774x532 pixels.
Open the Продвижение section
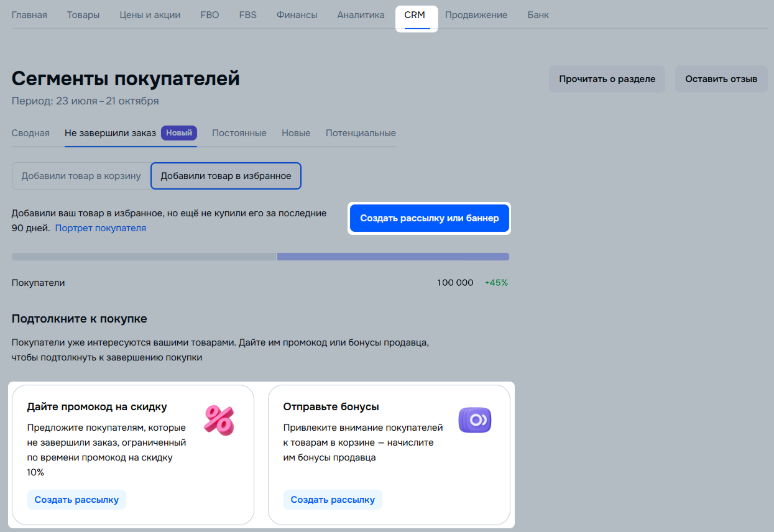(x=476, y=15)
